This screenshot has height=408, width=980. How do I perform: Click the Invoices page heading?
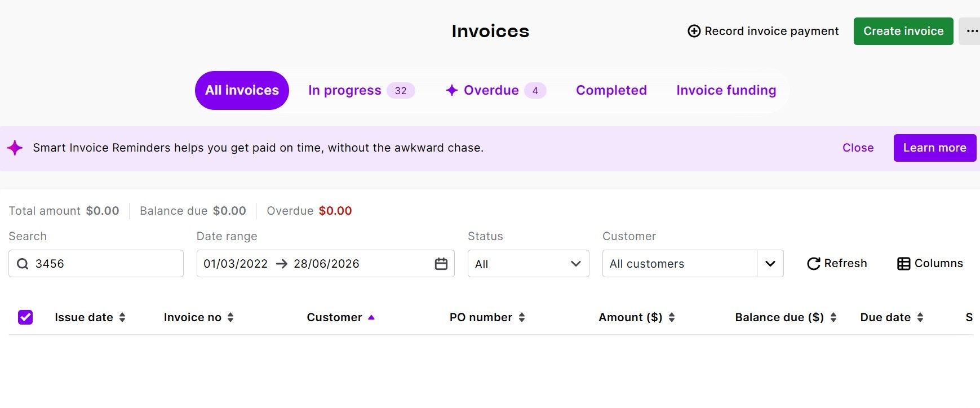490,31
